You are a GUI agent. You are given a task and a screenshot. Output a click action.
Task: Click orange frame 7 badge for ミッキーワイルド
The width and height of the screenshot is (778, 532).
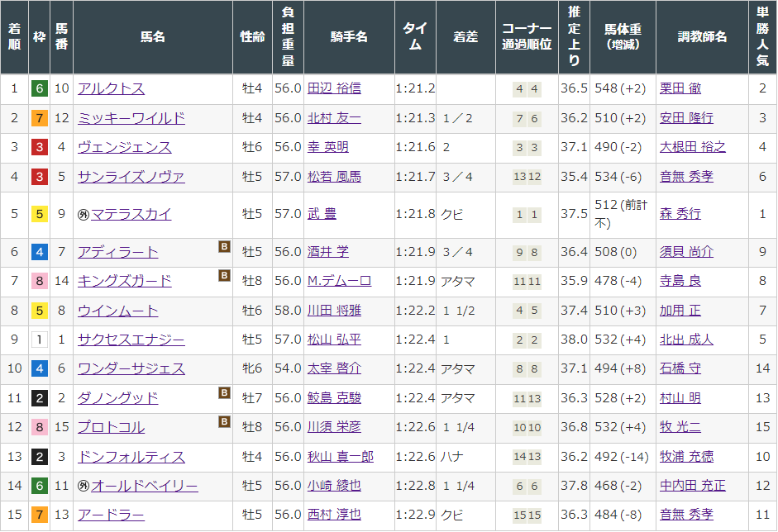[x=40, y=118]
